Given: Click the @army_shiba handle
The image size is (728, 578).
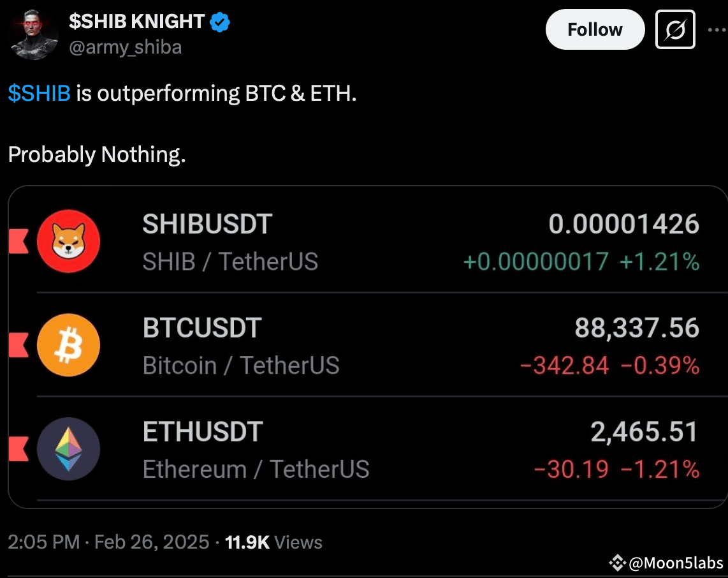Looking at the screenshot, I should pyautogui.click(x=125, y=47).
